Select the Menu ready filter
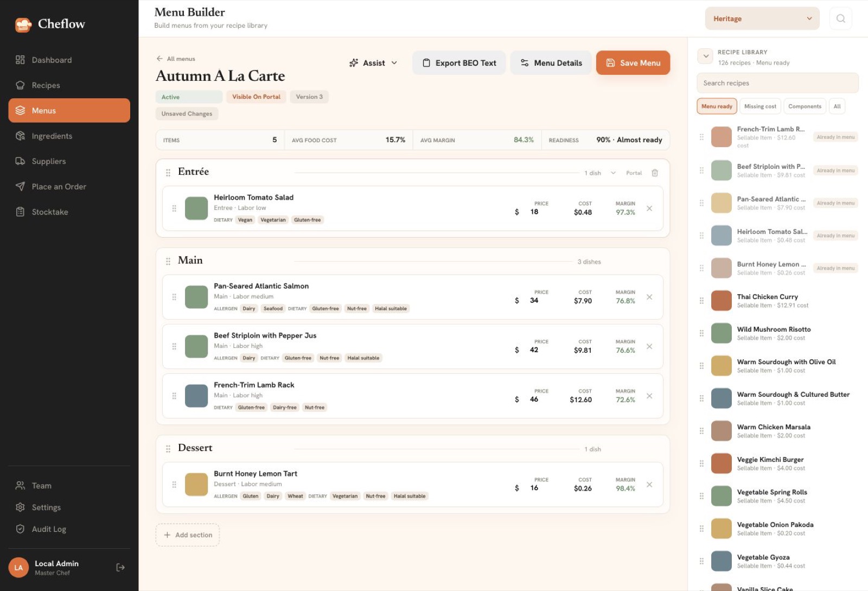Viewport: 868px width, 591px height. (717, 106)
